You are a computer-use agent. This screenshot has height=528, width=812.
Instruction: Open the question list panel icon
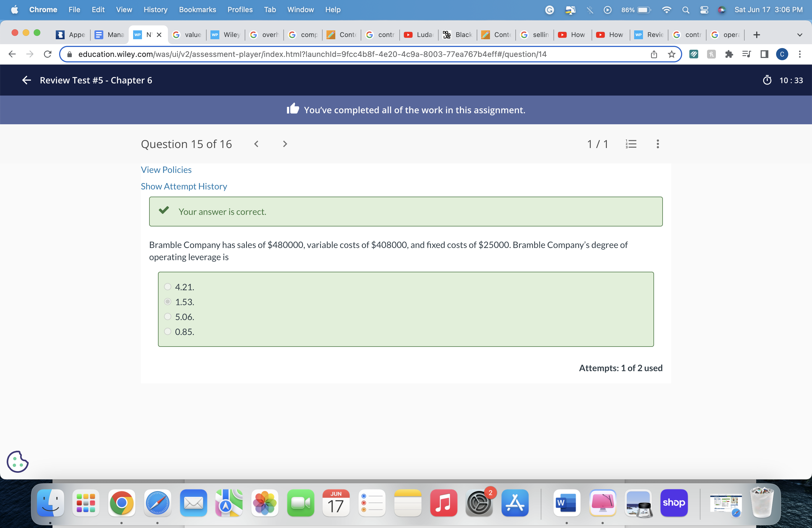click(631, 144)
